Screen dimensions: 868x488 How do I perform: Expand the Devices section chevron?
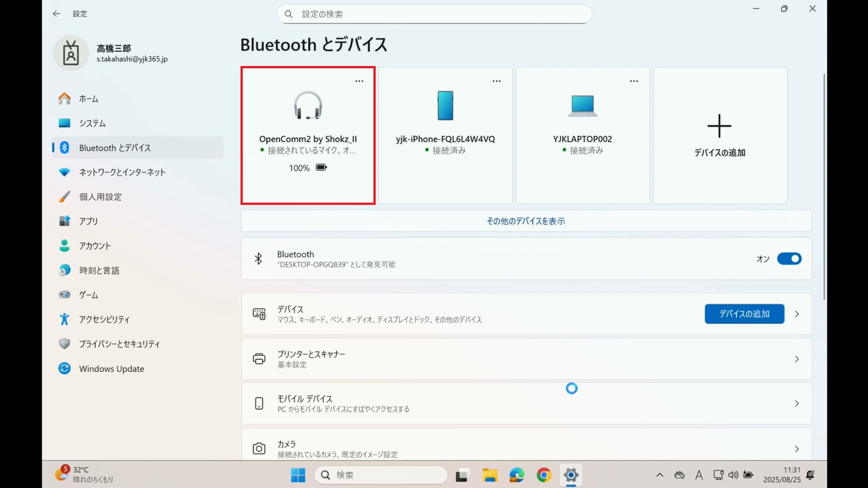(797, 314)
